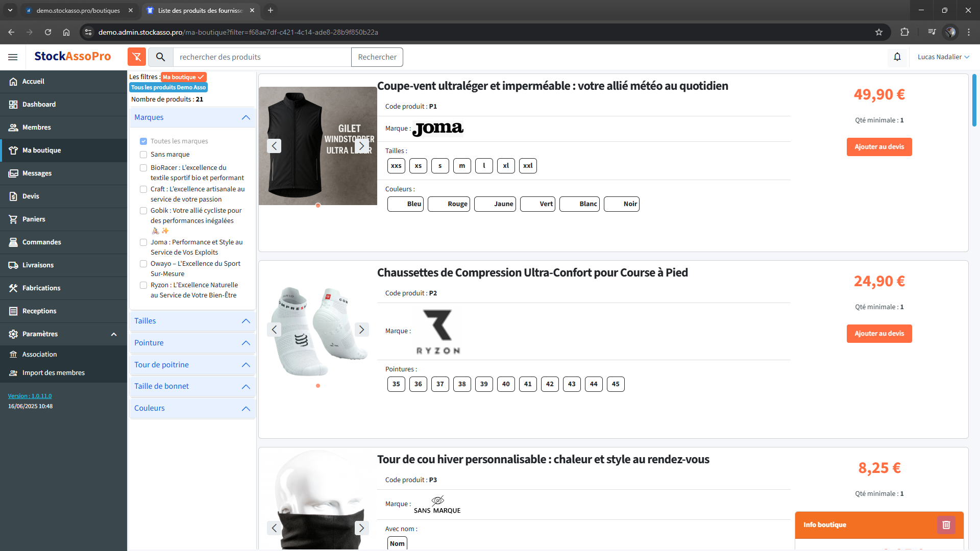This screenshot has height=551, width=980.
Task: Click the Membres people icon
Action: point(13,128)
